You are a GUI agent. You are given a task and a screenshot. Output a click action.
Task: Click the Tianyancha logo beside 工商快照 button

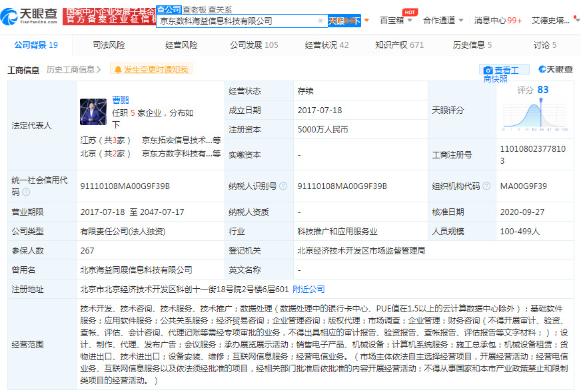tap(556, 69)
